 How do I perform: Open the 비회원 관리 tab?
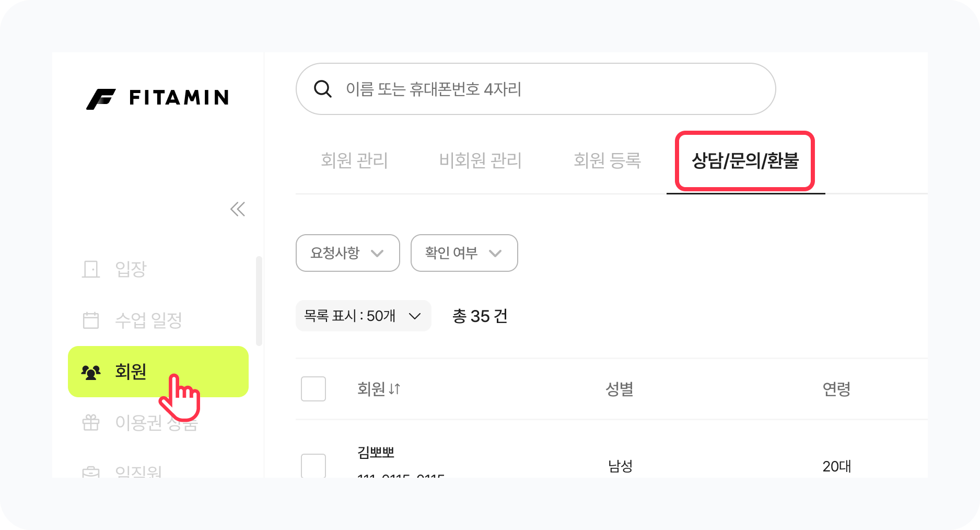pos(480,160)
